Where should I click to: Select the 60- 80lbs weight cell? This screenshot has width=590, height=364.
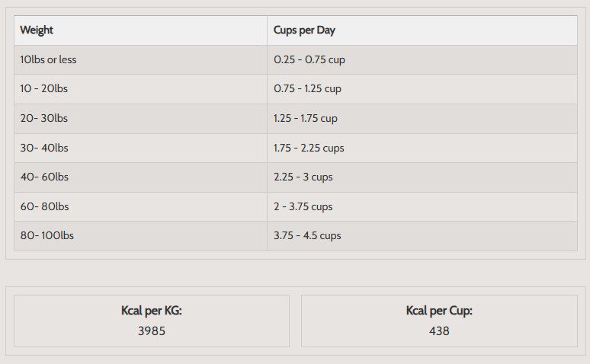[44, 206]
